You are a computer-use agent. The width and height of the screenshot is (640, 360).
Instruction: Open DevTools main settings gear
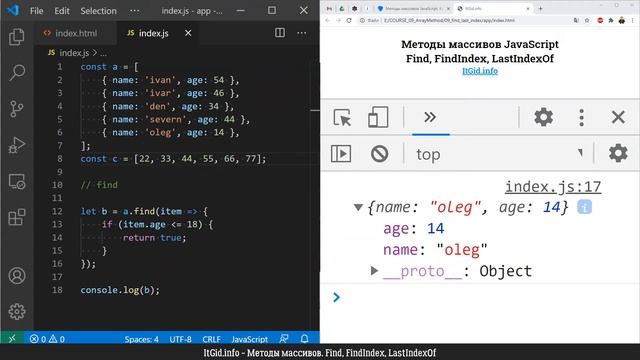point(544,117)
